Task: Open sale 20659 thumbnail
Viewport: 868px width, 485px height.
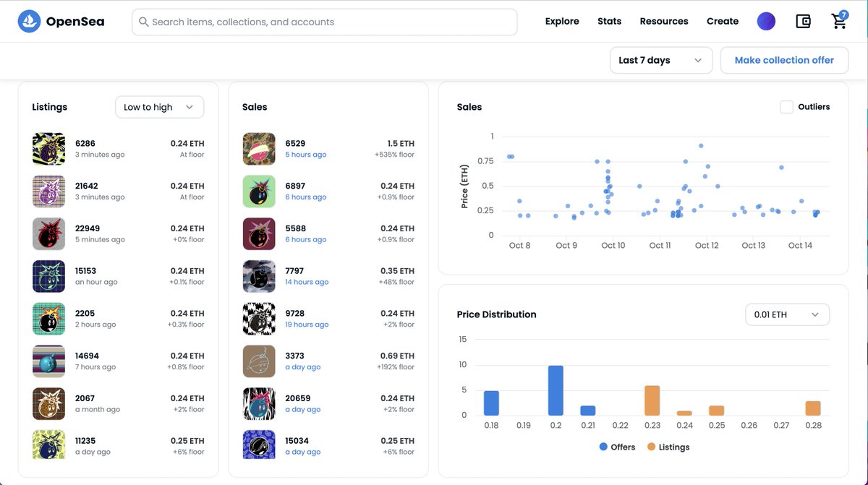Action: (x=259, y=404)
